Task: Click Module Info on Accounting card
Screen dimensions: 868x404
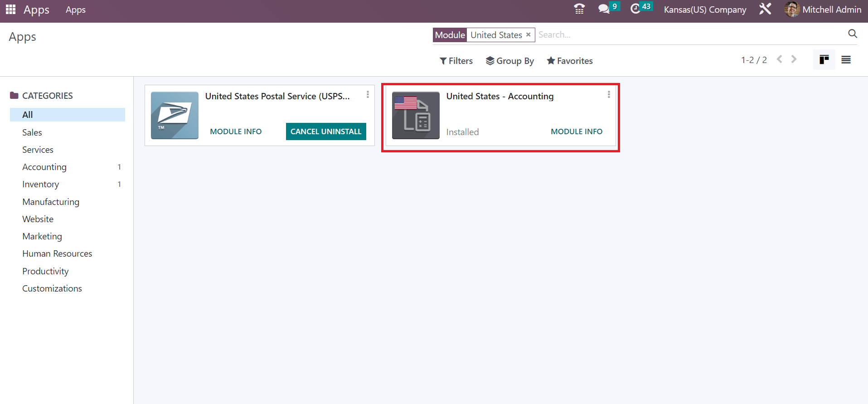Action: pyautogui.click(x=577, y=131)
